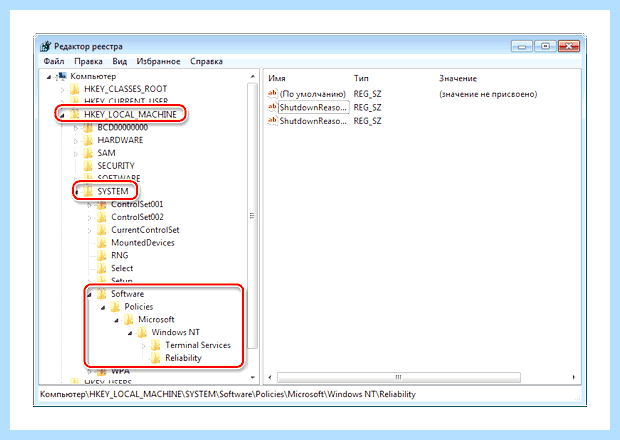Image resolution: width=620 pixels, height=440 pixels.
Task: Expand the CurrentControlSet key
Action: pos(89,230)
